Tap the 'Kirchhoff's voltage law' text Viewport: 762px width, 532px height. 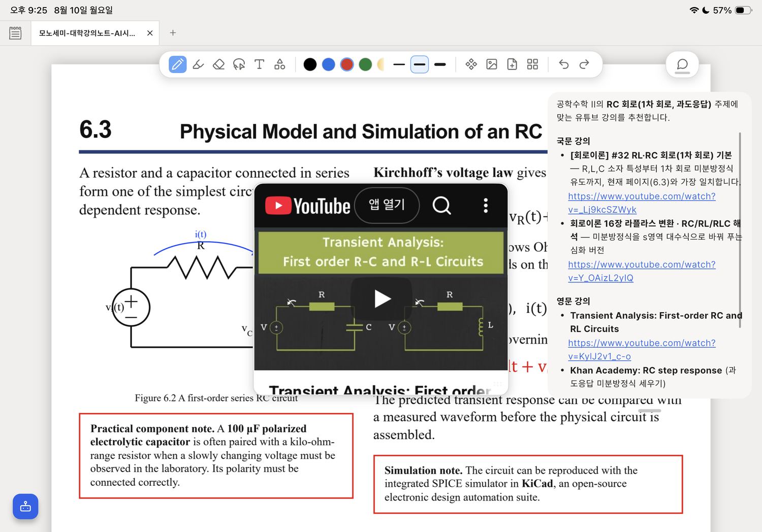click(x=443, y=173)
